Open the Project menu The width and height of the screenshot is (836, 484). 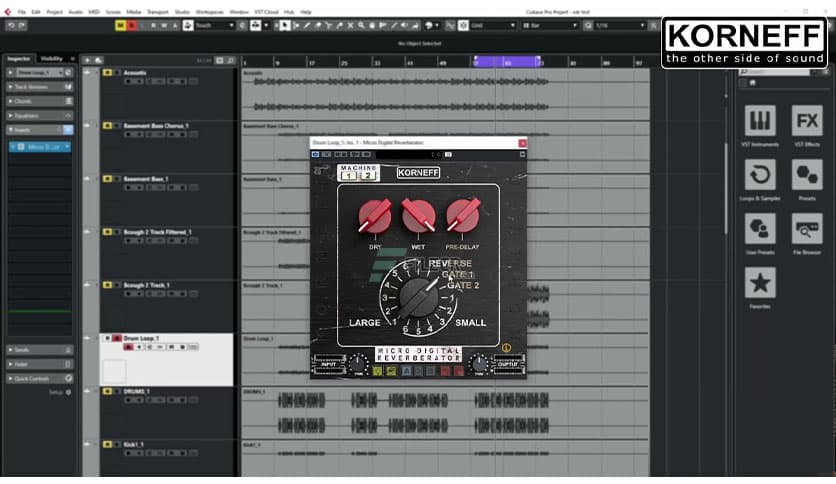[x=54, y=12]
